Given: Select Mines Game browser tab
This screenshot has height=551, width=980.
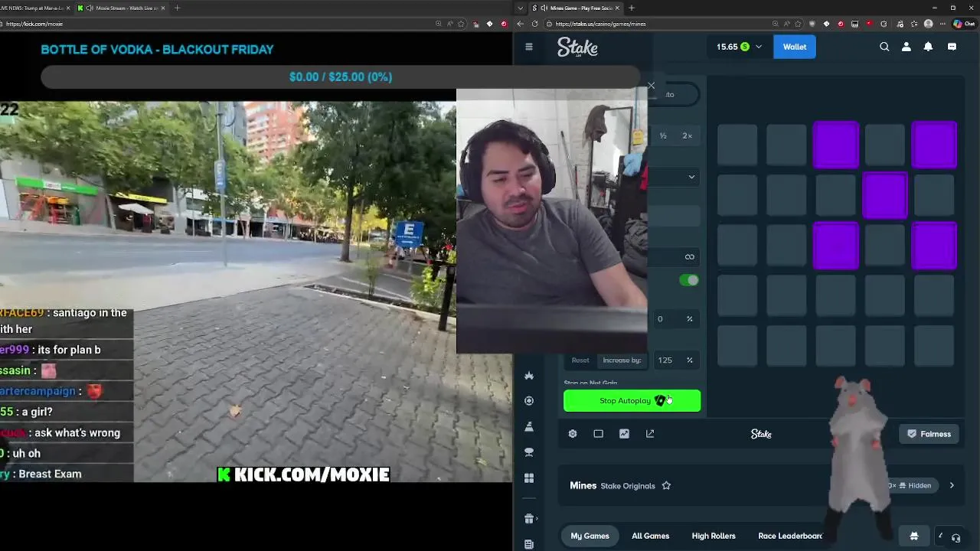Looking at the screenshot, I should click(x=576, y=8).
